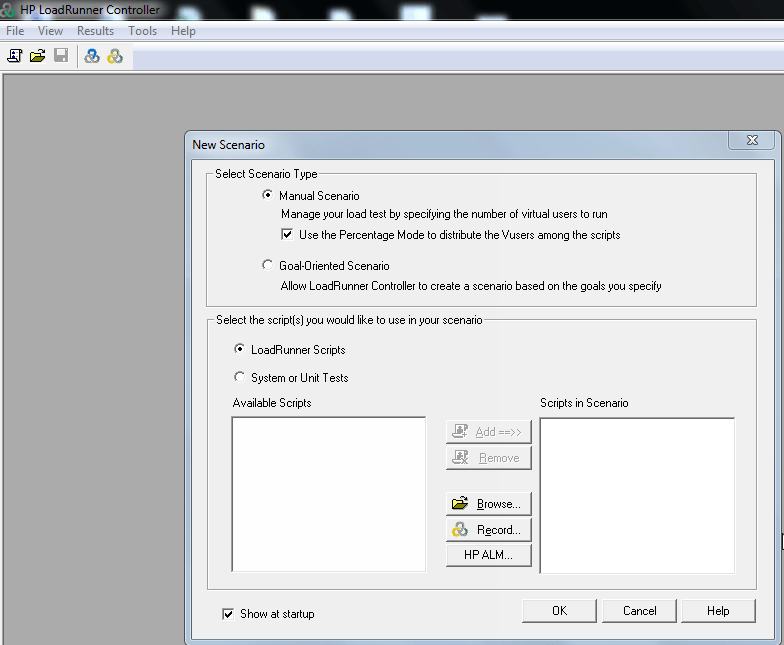Close the New Scenario dialog
784x645 pixels.
(752, 140)
